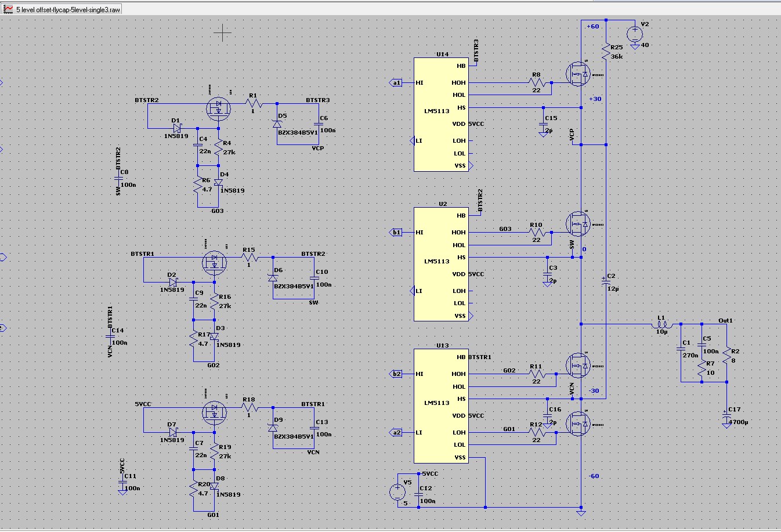The height and width of the screenshot is (532, 781).
Task: Select load resistor R2 symbol
Action: (726, 354)
